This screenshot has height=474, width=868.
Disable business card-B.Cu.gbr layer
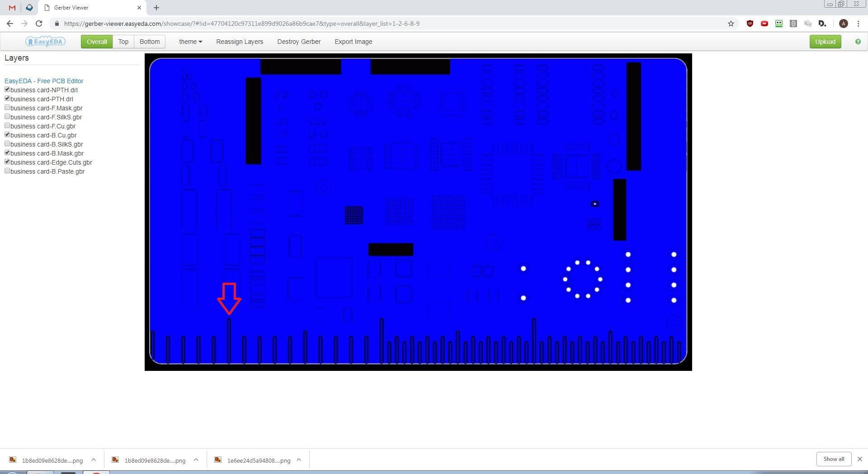(7, 135)
